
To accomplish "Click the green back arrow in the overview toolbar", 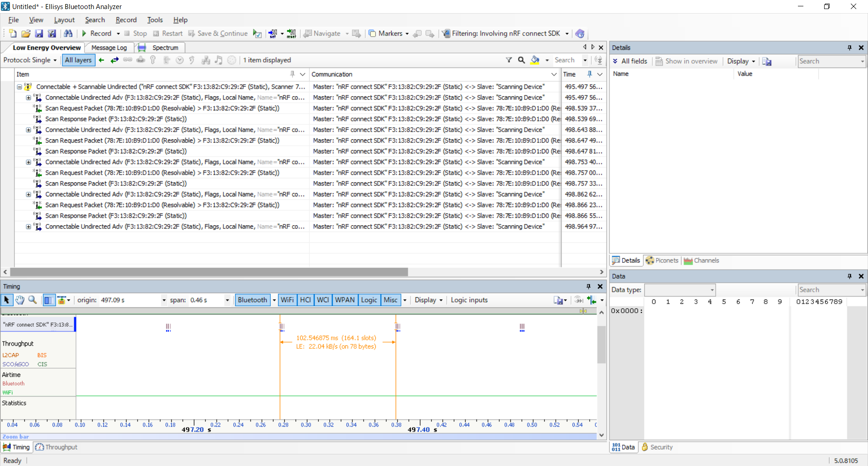I will point(102,60).
